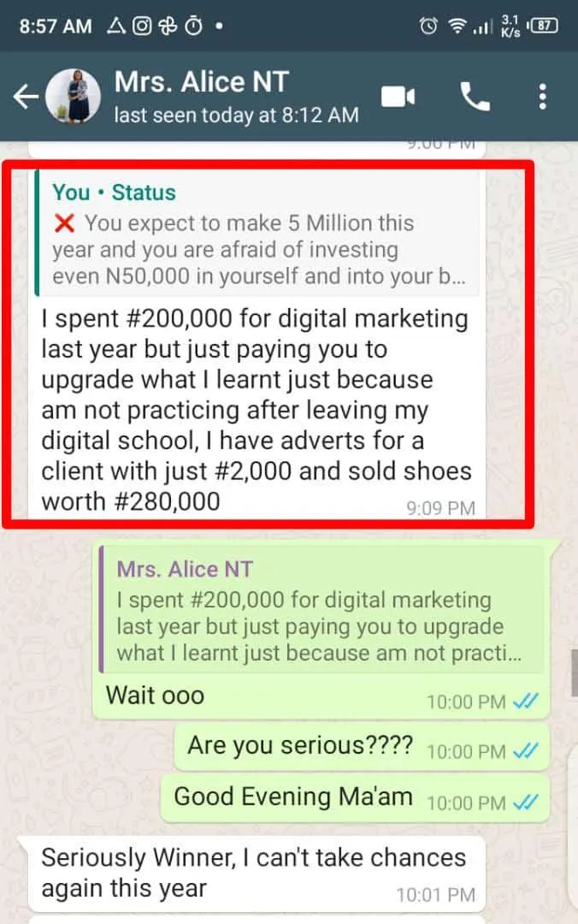578x924 pixels.
Task: Tap the alarm clock icon in status bar
Action: click(428, 26)
